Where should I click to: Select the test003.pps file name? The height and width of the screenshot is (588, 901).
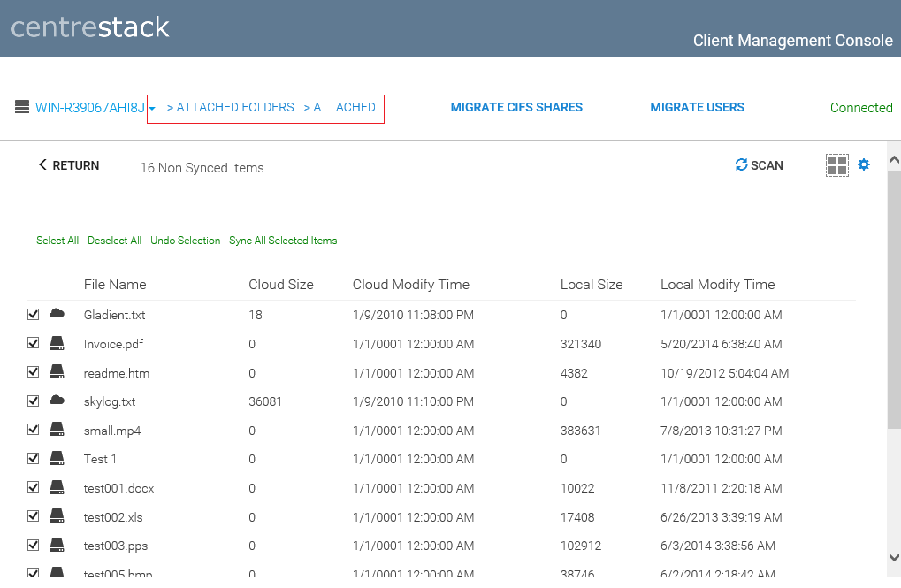coord(116,546)
